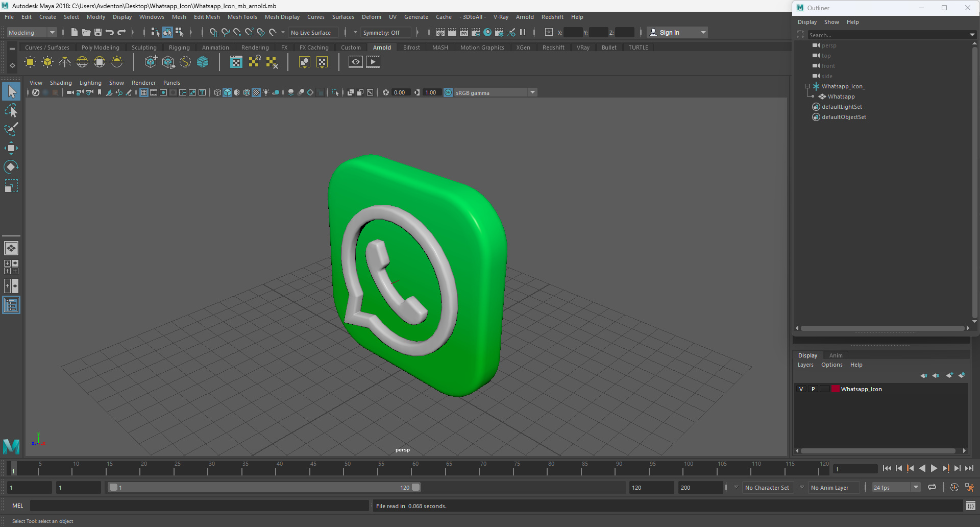Choose the Move tool in toolbox
This screenshot has width=980, height=527.
point(11,149)
